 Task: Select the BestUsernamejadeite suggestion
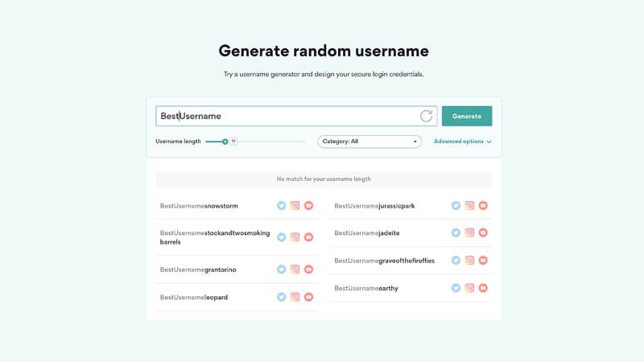tap(367, 233)
